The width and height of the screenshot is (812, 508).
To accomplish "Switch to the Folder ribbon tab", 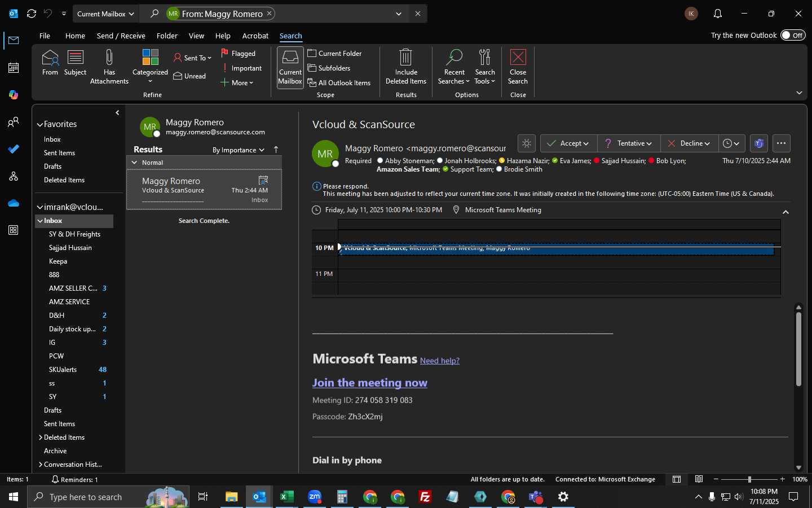I will click(167, 36).
